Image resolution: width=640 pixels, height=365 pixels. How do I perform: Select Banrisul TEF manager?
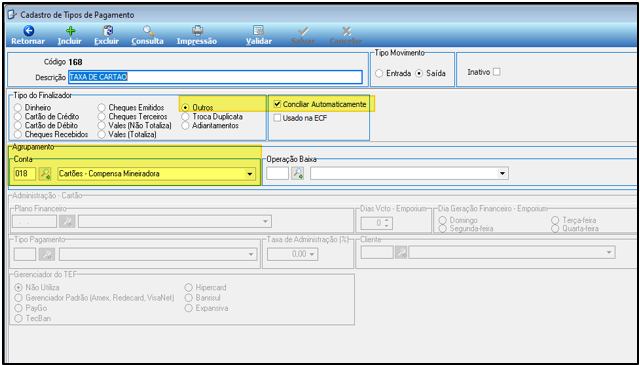[188, 298]
